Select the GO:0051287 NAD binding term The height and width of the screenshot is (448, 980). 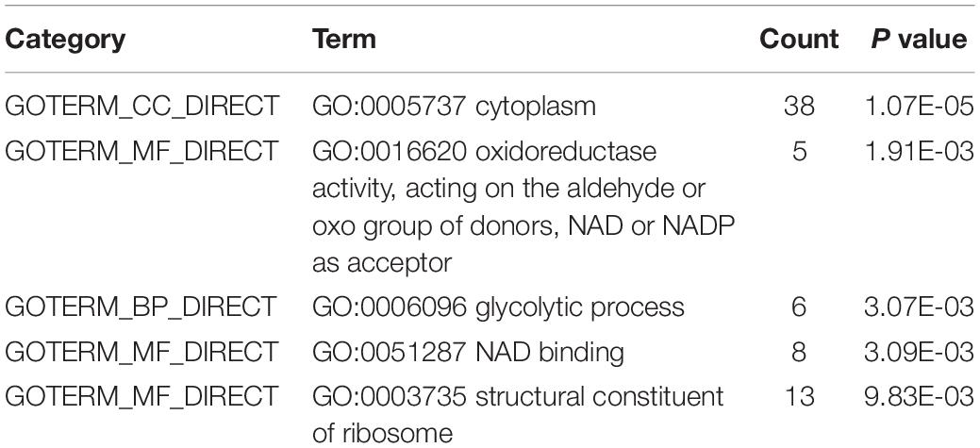click(x=468, y=353)
